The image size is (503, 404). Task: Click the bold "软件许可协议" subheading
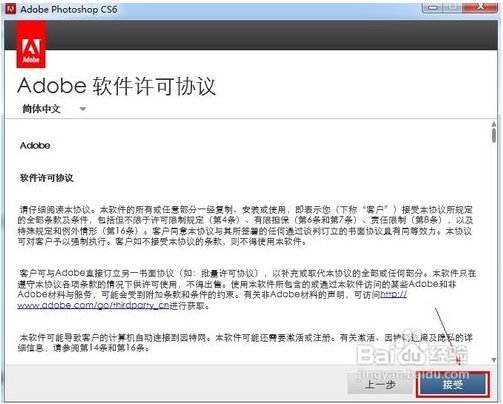[47, 178]
